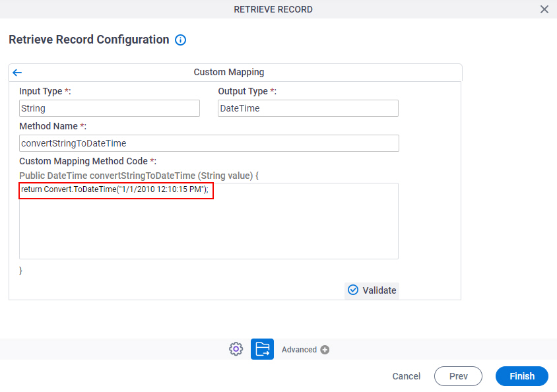Click the info icon beside Retrieve Record Configuration
This screenshot has height=392, width=557.
pos(180,40)
